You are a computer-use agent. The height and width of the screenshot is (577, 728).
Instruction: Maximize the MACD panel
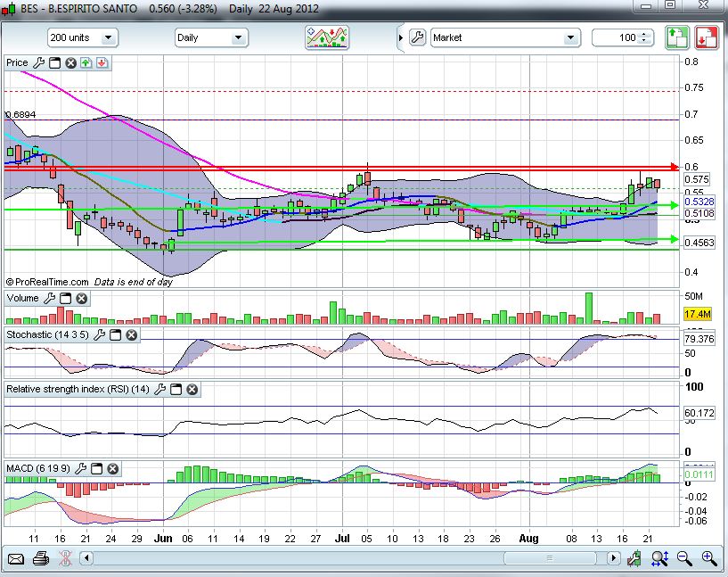[x=96, y=468]
